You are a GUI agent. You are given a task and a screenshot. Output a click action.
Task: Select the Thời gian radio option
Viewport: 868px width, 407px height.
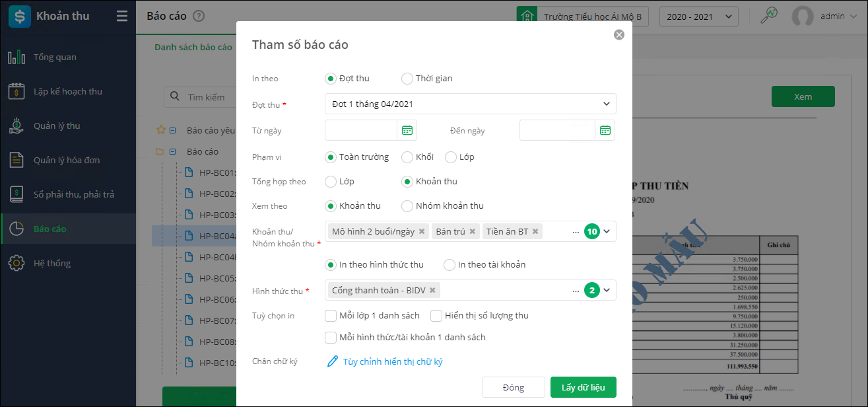[x=407, y=79]
